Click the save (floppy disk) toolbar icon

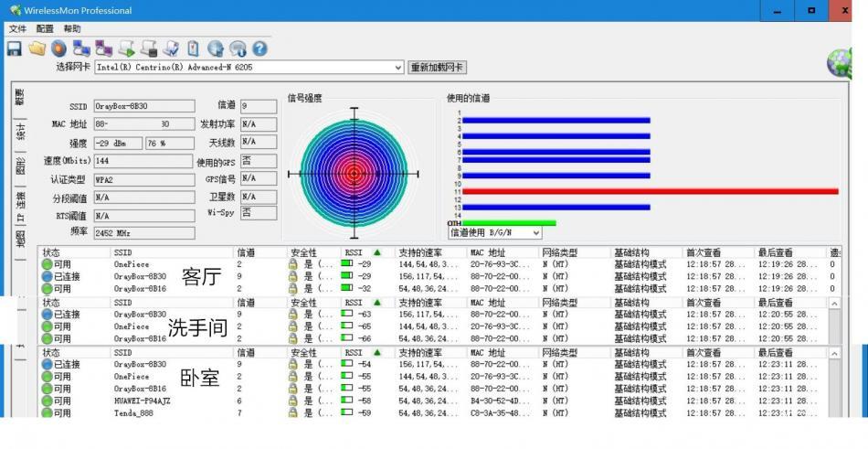coord(14,48)
